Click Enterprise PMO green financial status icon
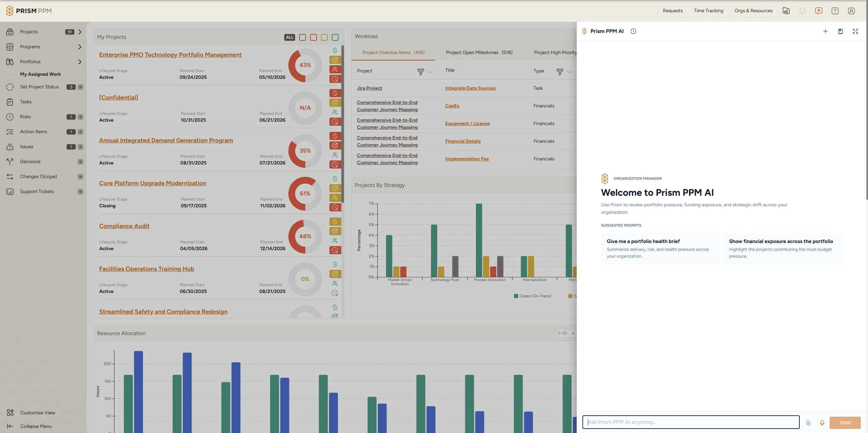Screen dimensions: 868x433 pos(335,50)
